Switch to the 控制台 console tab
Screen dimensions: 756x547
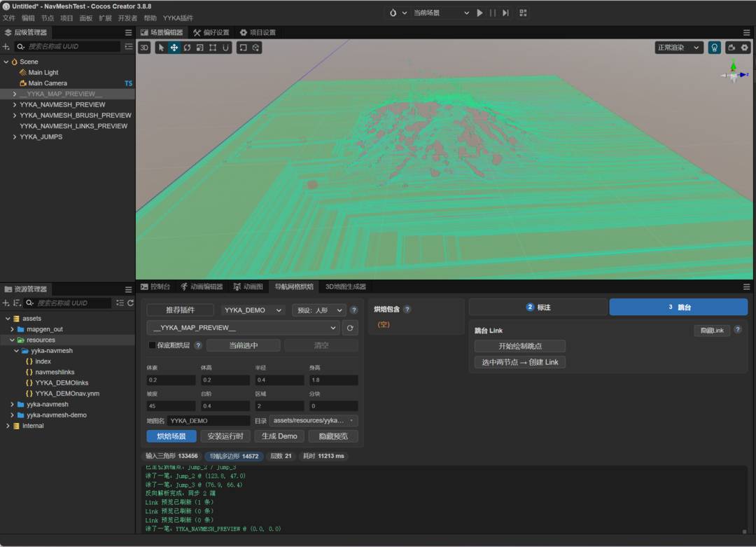[x=155, y=287]
